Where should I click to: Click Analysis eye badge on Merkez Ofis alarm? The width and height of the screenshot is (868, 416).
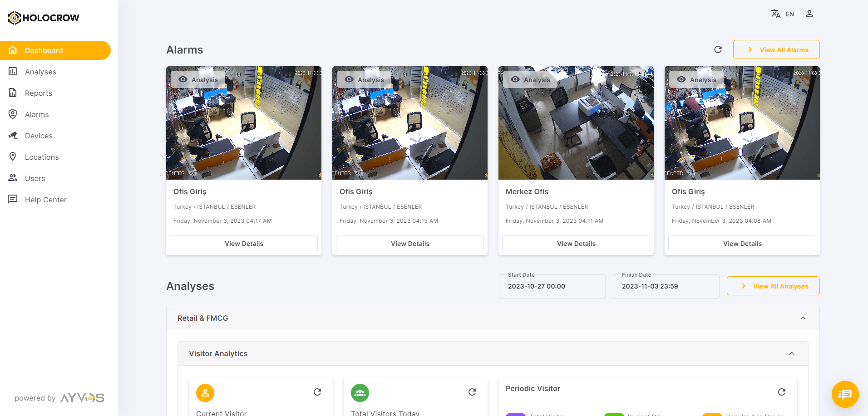531,79
